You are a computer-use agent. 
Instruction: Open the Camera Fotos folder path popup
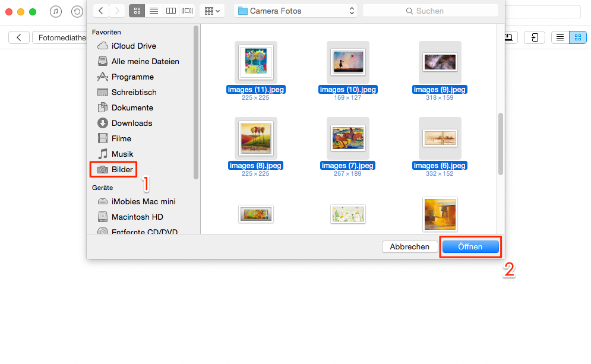click(296, 11)
